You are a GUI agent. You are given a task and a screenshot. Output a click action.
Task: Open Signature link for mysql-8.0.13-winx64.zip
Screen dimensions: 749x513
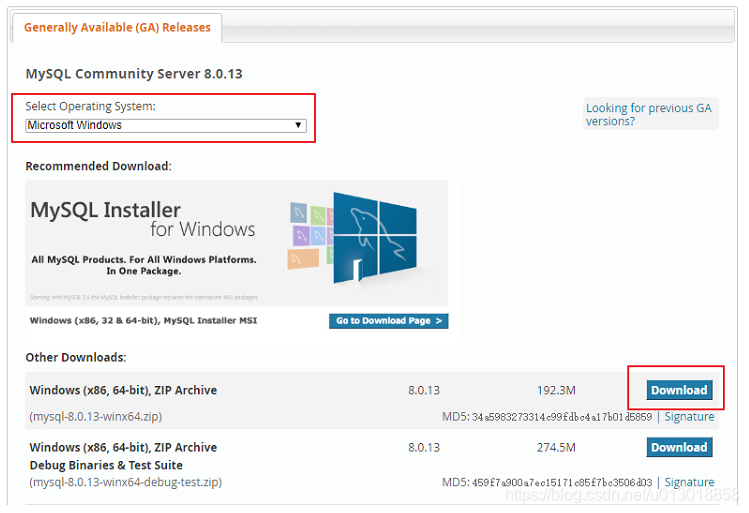[x=689, y=417]
